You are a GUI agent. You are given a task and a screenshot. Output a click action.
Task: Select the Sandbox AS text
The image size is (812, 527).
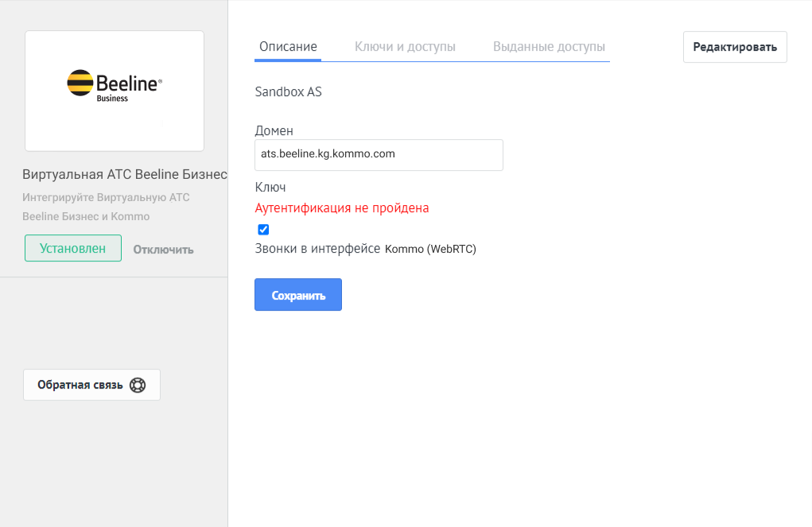(x=288, y=91)
